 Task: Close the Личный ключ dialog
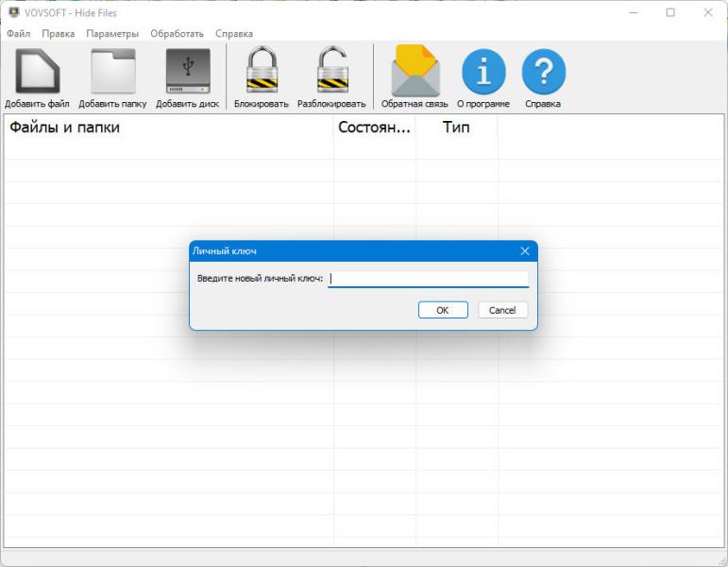(x=525, y=251)
